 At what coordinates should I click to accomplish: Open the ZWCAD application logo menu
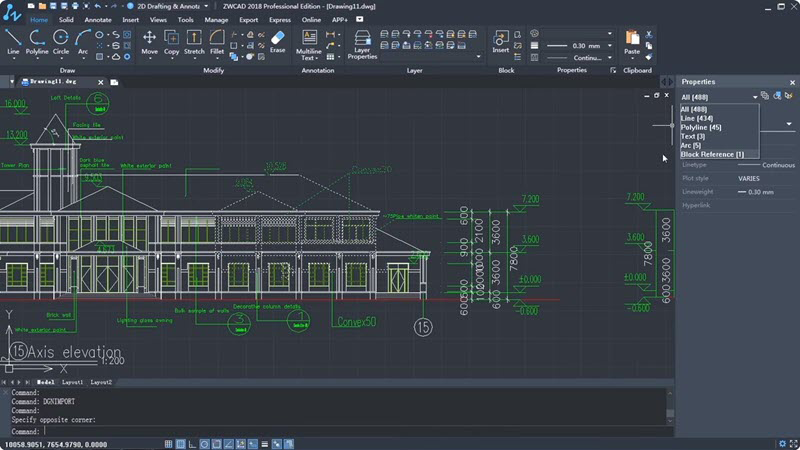coord(12,13)
